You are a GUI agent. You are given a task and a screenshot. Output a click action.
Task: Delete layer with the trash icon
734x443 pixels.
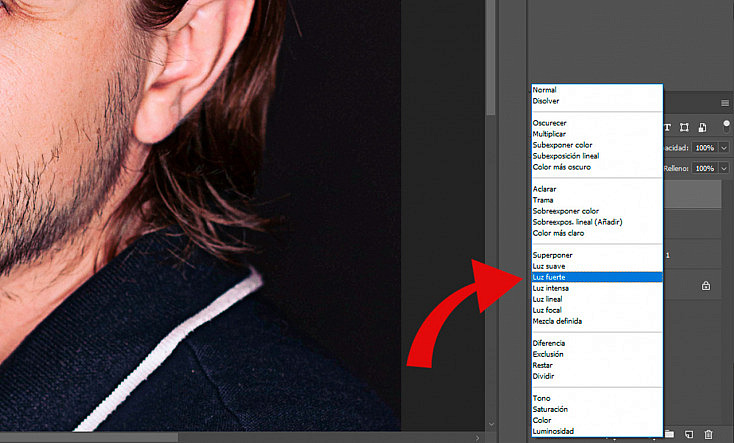(709, 435)
